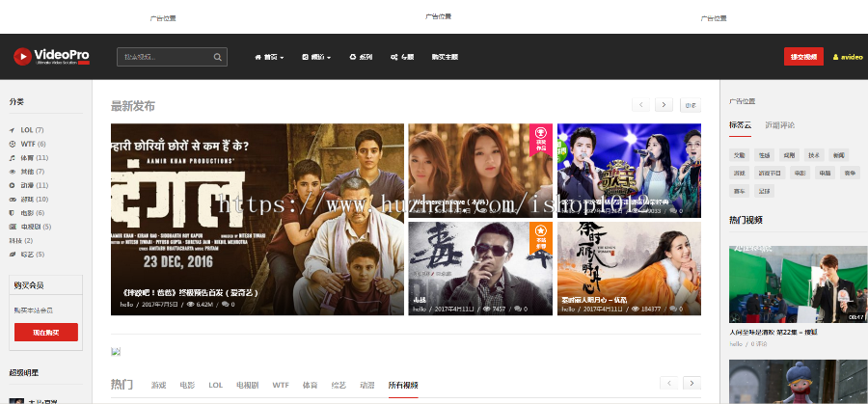Select the 标签云 sidebar tab
The width and height of the screenshot is (868, 404).
coord(740,125)
